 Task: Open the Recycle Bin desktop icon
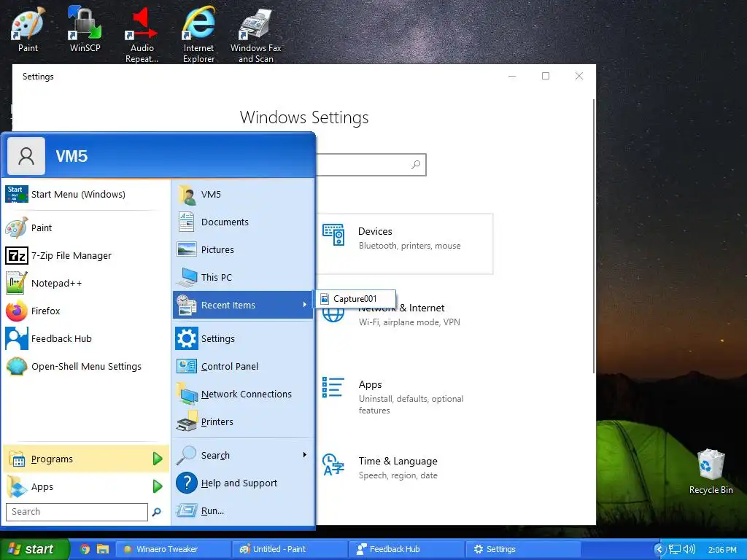(711, 472)
